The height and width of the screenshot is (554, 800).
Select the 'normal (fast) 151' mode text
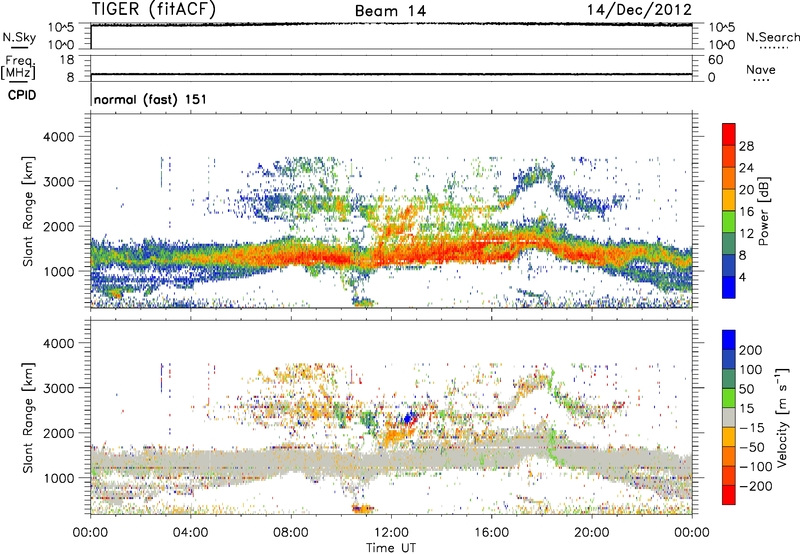(151, 99)
